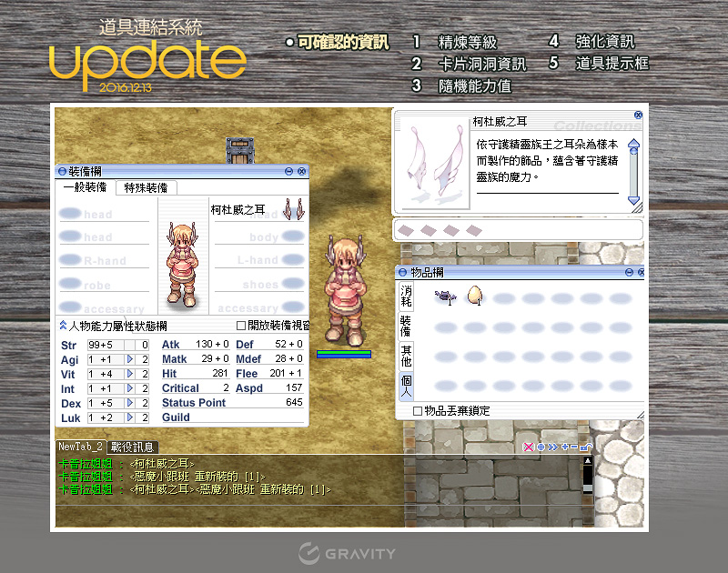Switch to the 特殊裝備 tab
Screen dimensions: 728x573
[x=145, y=187]
